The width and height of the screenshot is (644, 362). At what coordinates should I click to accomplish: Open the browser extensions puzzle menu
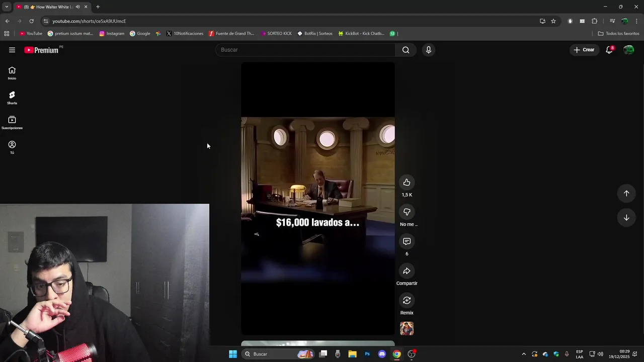pyautogui.click(x=594, y=21)
